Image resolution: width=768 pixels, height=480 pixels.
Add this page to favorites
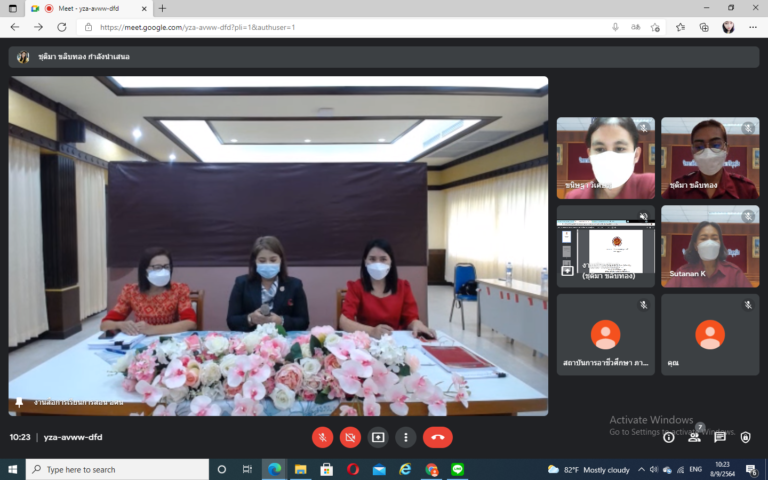681,27
